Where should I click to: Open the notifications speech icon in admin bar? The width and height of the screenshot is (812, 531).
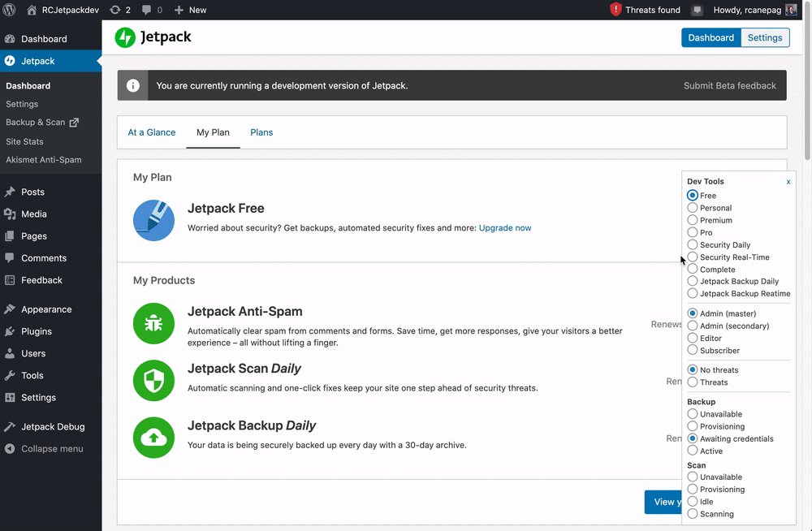[697, 10]
